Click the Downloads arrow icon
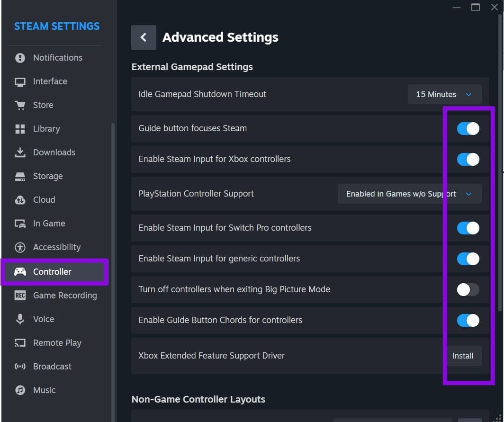 tap(20, 153)
